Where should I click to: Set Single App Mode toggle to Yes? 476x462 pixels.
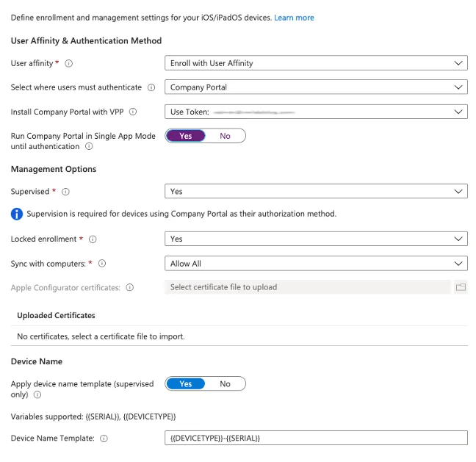186,136
